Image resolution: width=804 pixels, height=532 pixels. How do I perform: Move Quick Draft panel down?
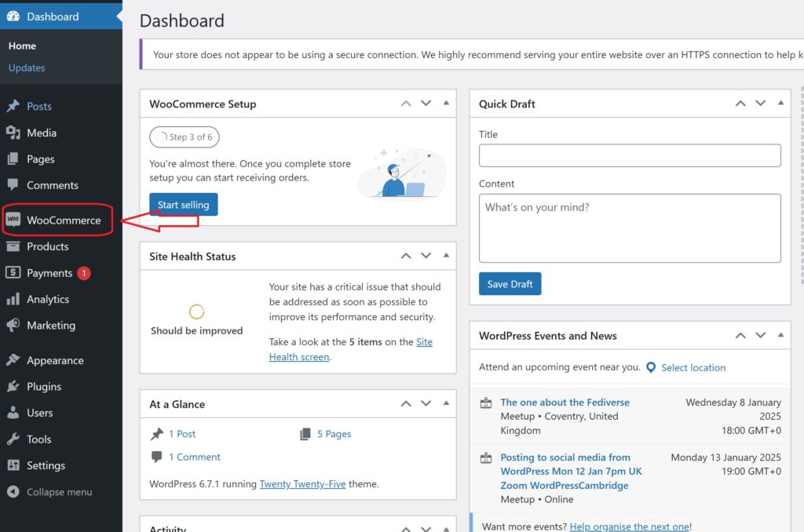tap(760, 104)
